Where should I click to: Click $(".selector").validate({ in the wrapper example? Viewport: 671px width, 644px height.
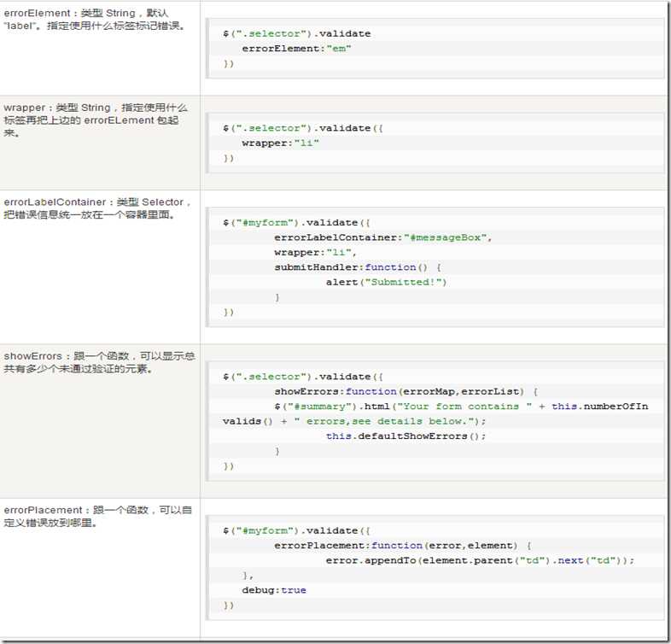[302, 128]
